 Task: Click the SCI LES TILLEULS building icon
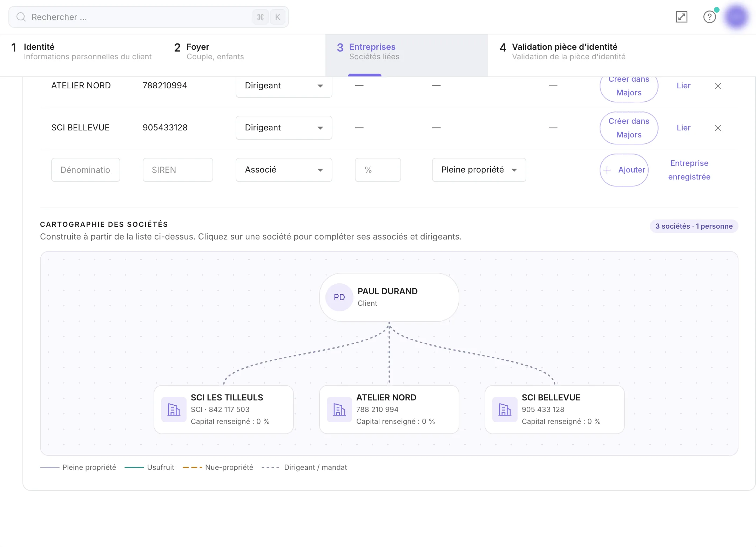pyautogui.click(x=174, y=409)
